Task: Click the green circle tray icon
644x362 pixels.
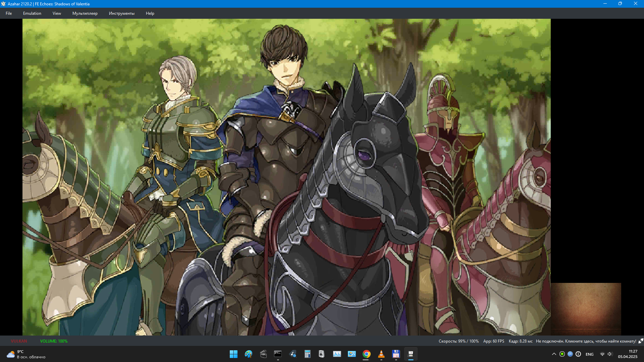Action: (x=562, y=354)
